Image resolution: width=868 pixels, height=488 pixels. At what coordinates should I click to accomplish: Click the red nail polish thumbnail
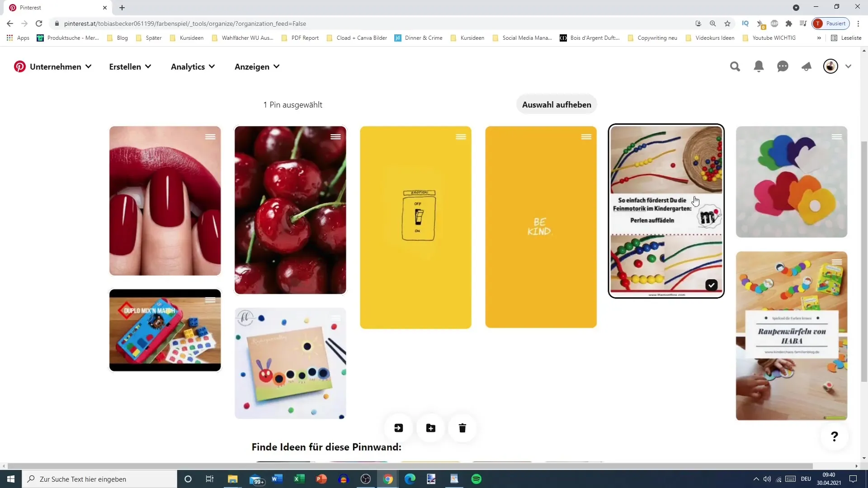point(165,201)
